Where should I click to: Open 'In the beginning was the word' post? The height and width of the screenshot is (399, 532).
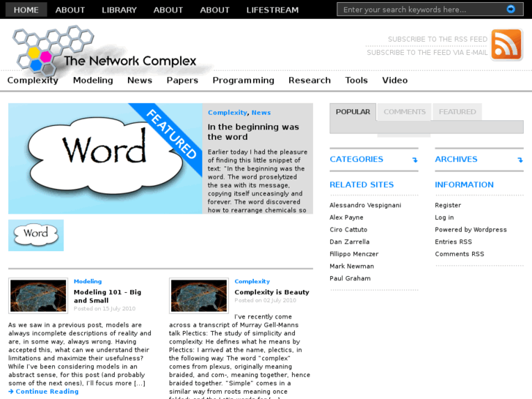click(253, 132)
